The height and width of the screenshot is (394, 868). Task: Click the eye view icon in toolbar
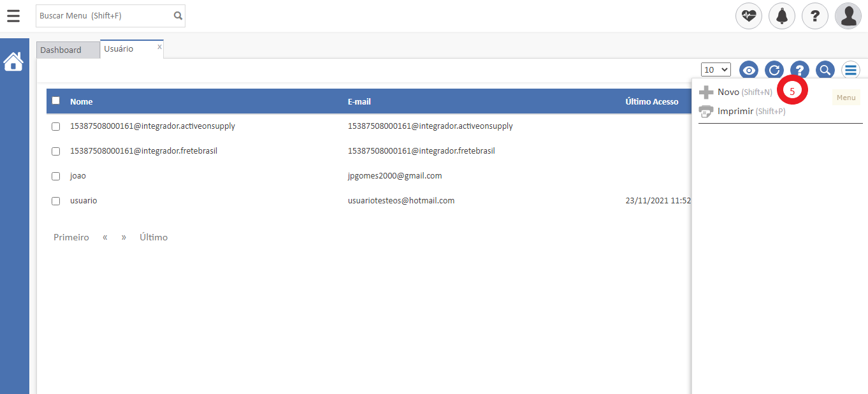[749, 70]
